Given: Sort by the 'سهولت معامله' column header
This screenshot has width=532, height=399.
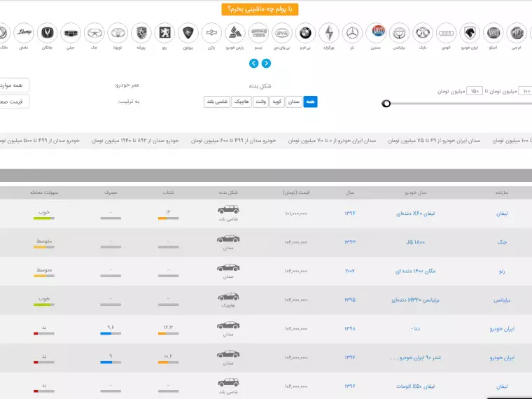Looking at the screenshot, I should (x=44, y=192).
